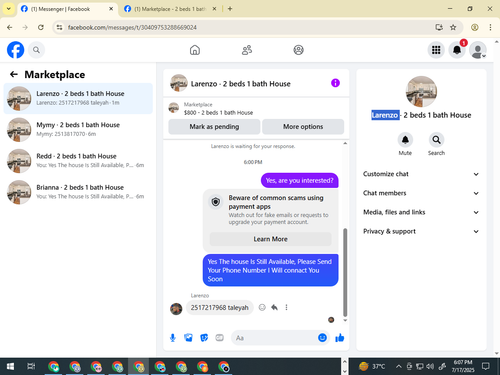
Task: Open Task View on the taskbar
Action: 31,367
